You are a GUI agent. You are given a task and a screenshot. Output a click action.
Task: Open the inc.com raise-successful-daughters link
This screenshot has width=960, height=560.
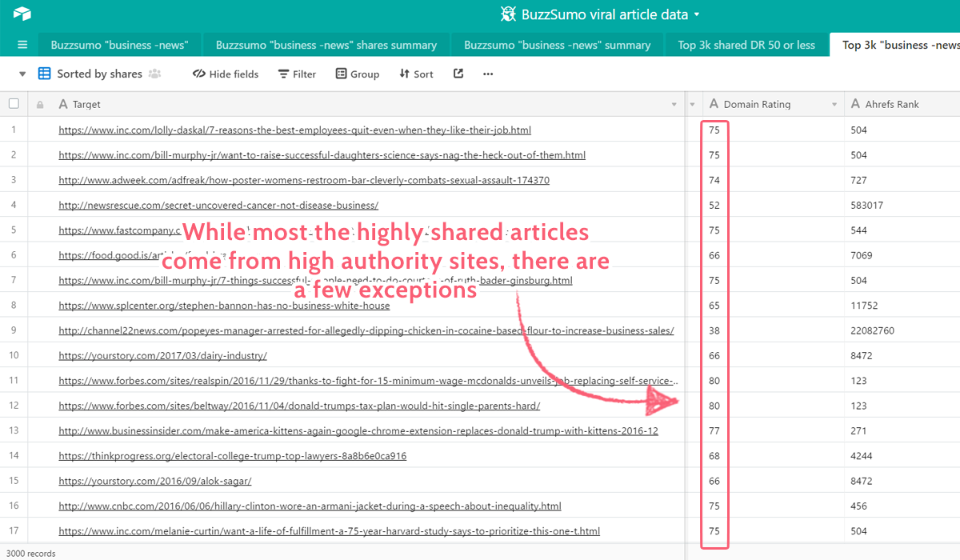322,155
